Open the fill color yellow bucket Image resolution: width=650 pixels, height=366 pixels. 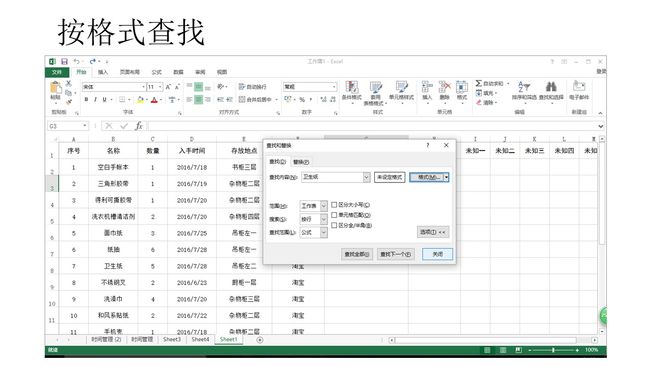(140, 99)
